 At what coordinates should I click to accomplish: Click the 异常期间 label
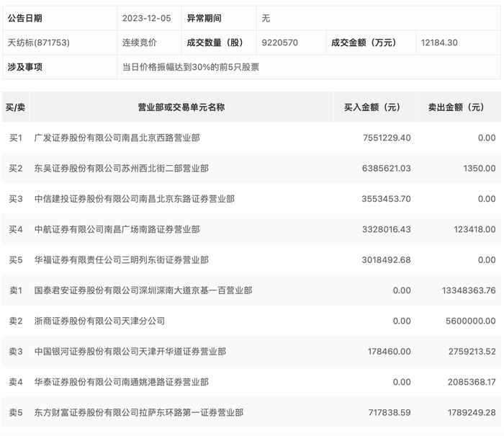[204, 18]
